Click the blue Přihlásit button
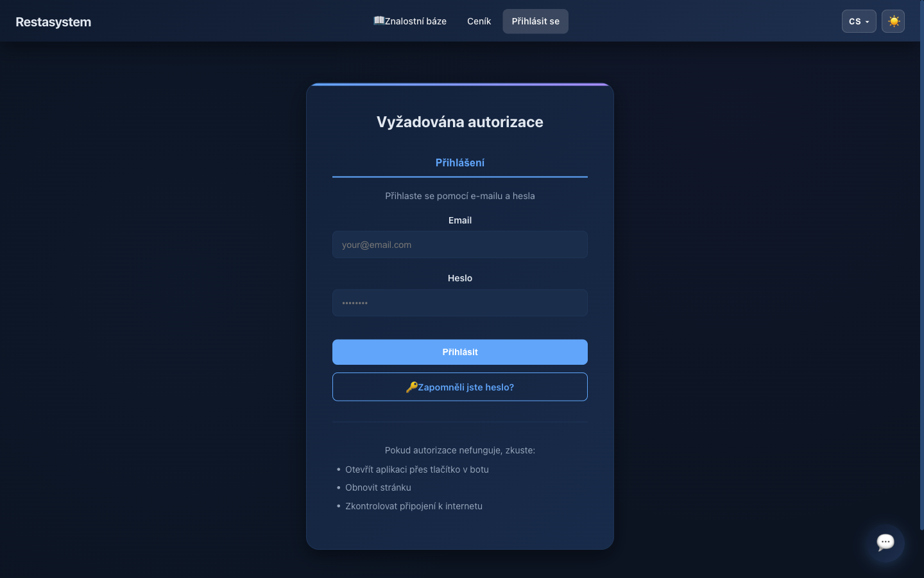The height and width of the screenshot is (578, 924). 460,352
